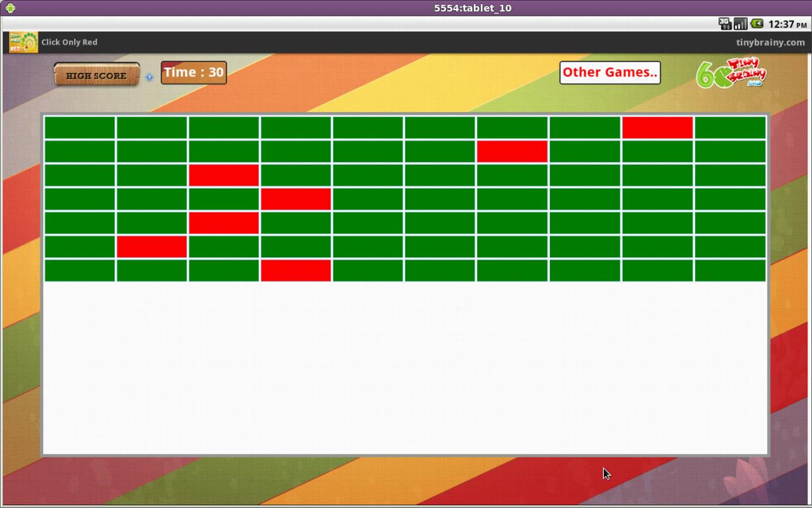Hit the red tile in the fifth row
The width and height of the screenshot is (812, 508).
pos(224,223)
